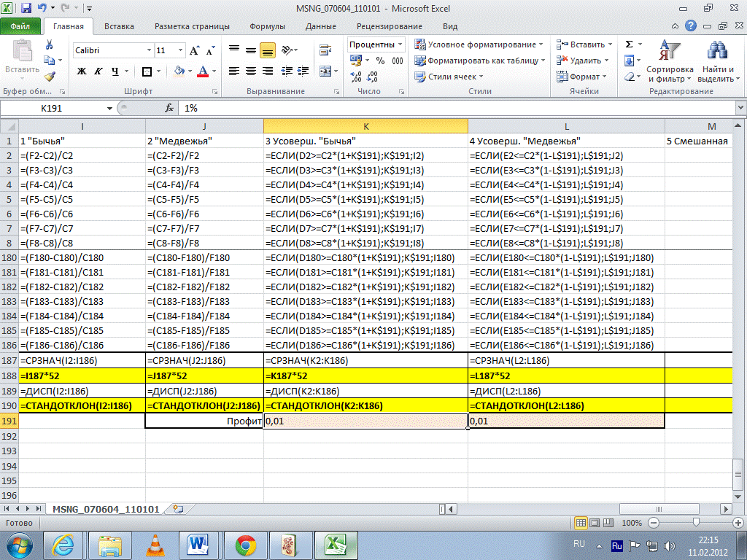The image size is (747, 560).
Task: Click the cell borders icon
Action: [147, 71]
